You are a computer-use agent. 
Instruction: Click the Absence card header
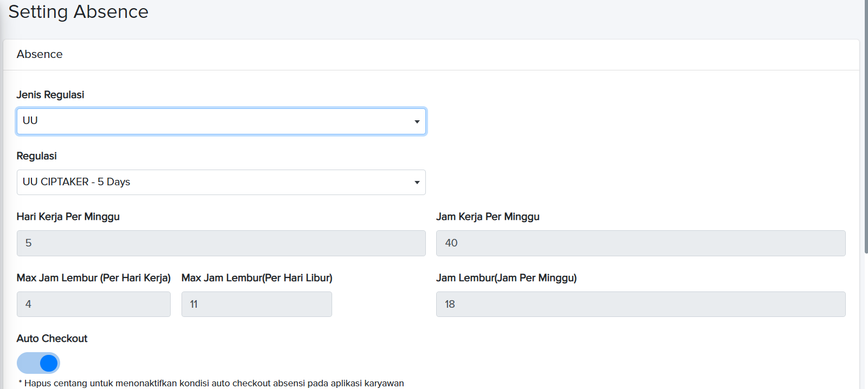pos(40,54)
